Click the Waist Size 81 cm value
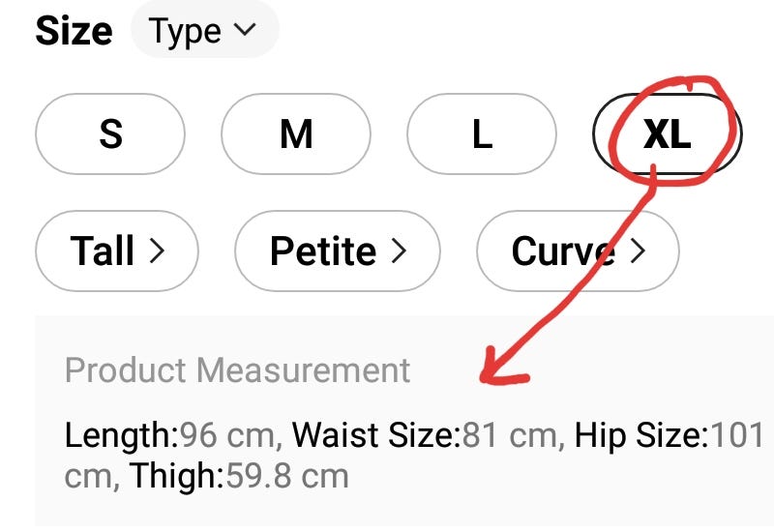Viewport: 774px width, 532px height. click(x=428, y=435)
